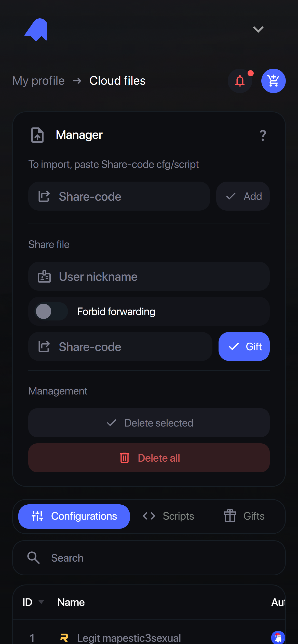Click the Share file Share-code field

pos(120,347)
